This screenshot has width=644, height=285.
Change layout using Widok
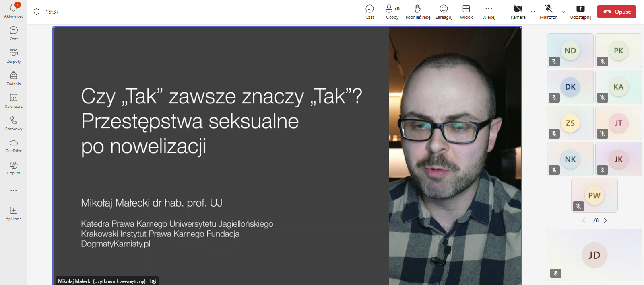pos(466,12)
